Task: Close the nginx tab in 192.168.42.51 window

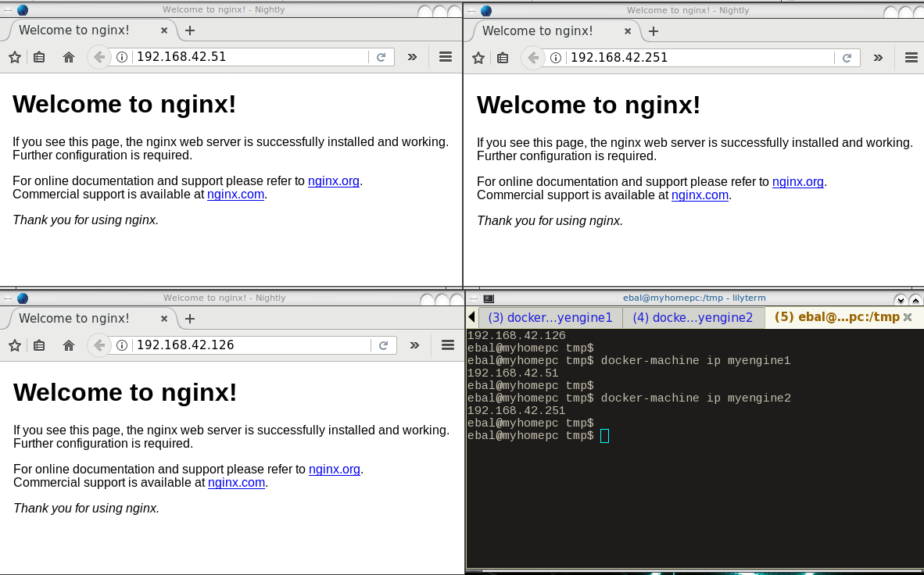Action: (164, 30)
